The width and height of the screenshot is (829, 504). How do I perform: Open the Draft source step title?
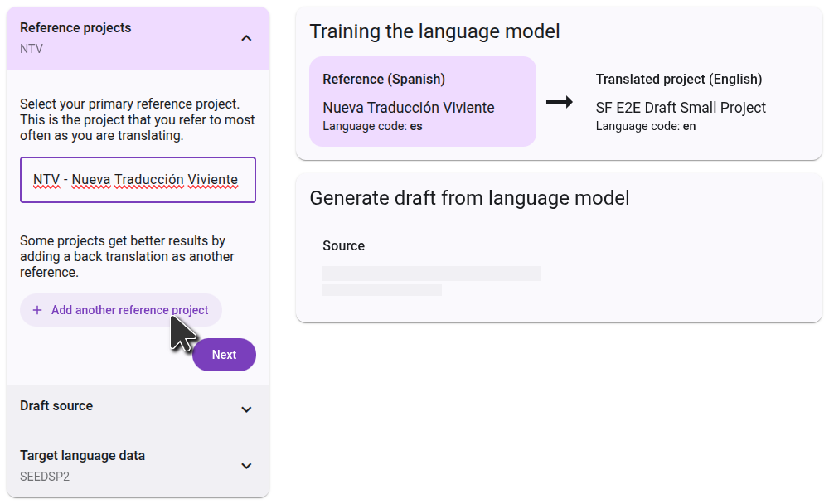pos(56,406)
